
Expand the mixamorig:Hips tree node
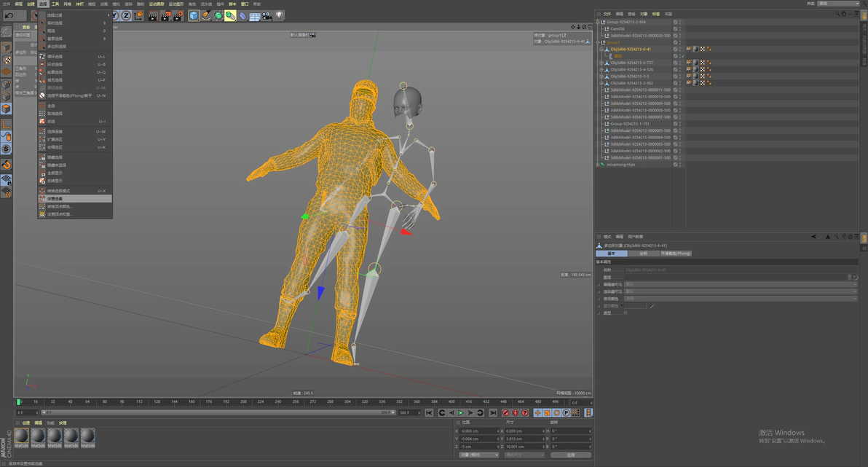598,165
